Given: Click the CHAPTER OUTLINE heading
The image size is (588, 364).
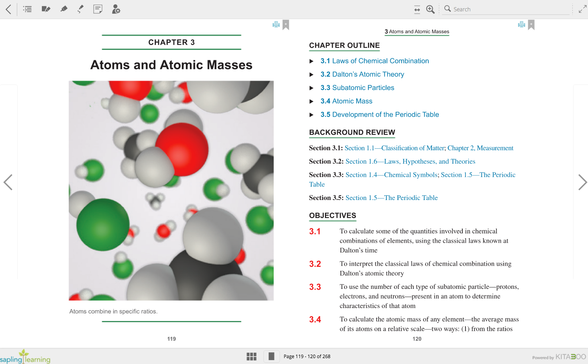Looking at the screenshot, I should pos(345,45).
